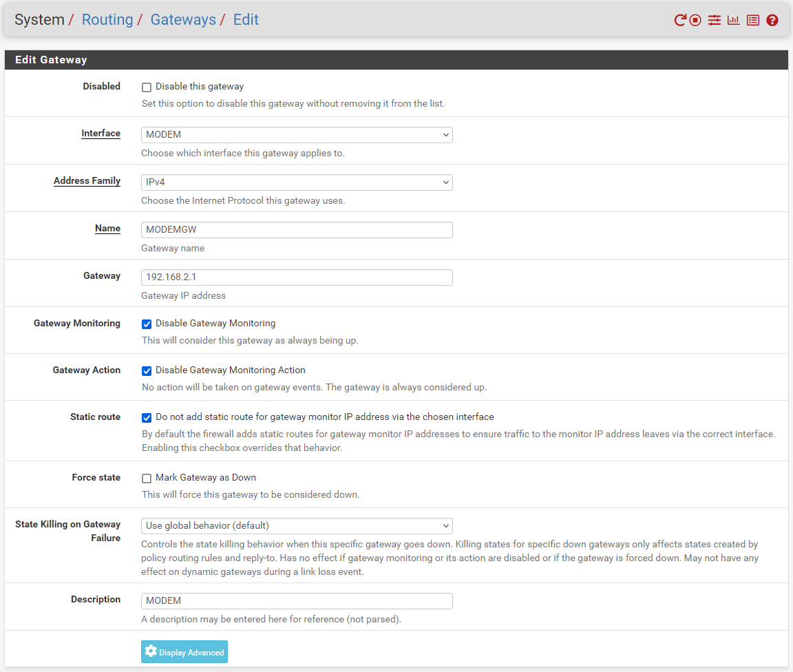Click the Name field containing MODEMGW
Viewport: 793px width, 672px height.
tap(297, 230)
